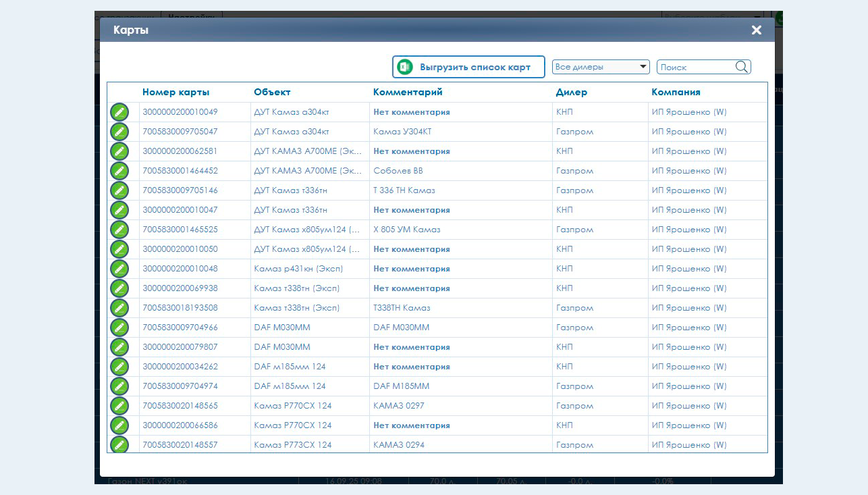This screenshot has height=495, width=868.
Task: Click the Дилер column header
Action: coord(572,93)
